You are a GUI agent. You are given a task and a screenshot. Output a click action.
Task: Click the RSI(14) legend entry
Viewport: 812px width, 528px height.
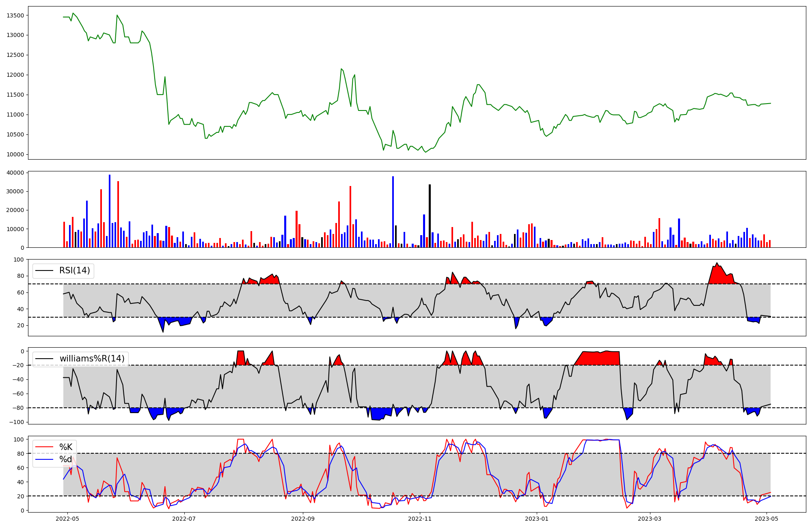pos(74,270)
